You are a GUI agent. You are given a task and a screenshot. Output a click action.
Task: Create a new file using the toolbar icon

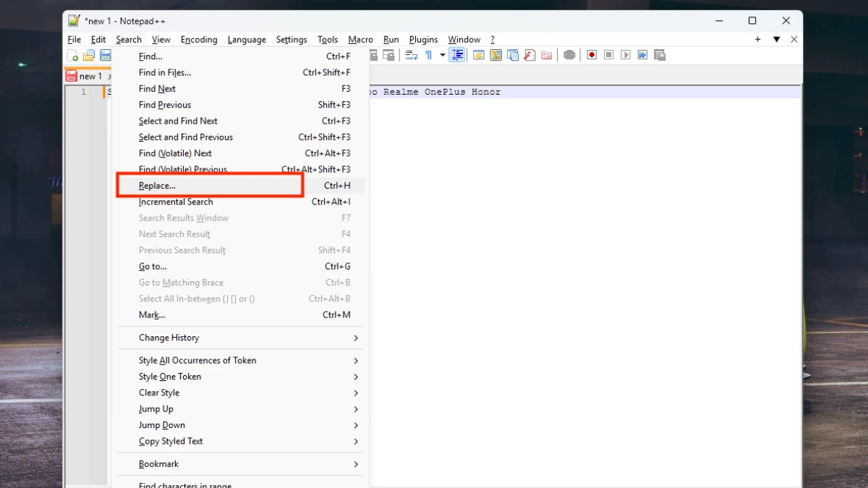[x=73, y=55]
